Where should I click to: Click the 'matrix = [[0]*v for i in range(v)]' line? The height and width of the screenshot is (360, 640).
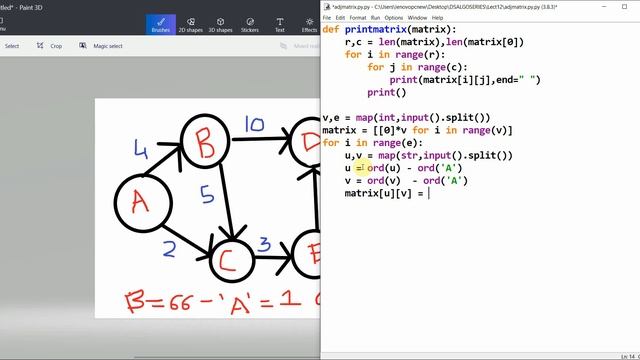point(417,131)
